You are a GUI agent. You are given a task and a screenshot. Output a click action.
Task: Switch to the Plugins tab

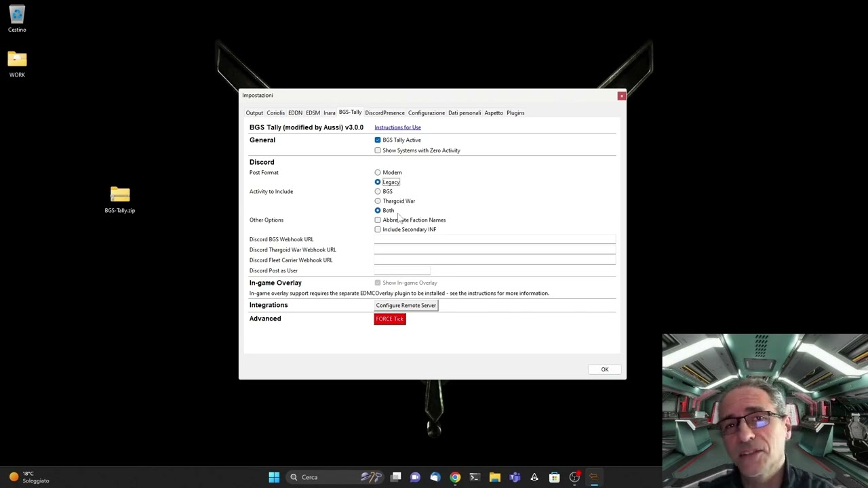(x=515, y=113)
